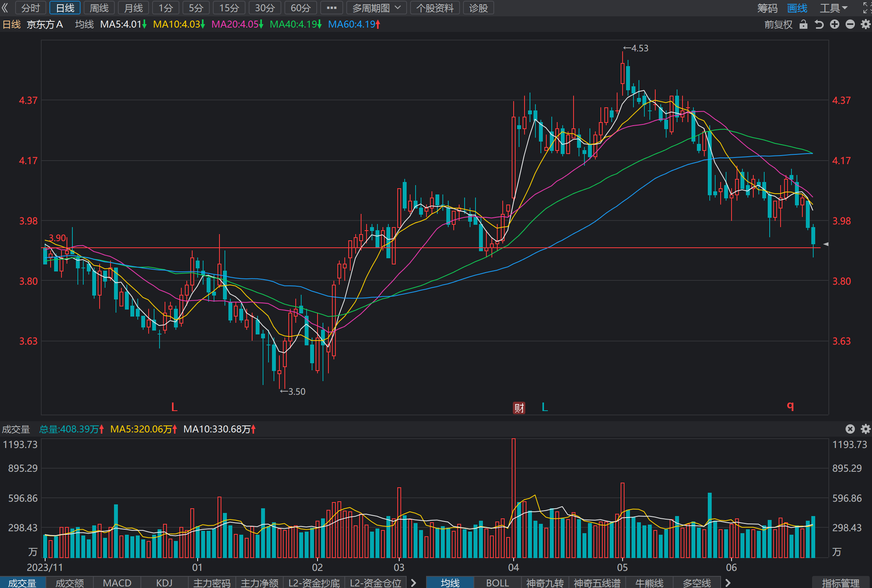Image resolution: width=872 pixels, height=588 pixels.
Task: Open more periods ellipsis button
Action: (332, 8)
